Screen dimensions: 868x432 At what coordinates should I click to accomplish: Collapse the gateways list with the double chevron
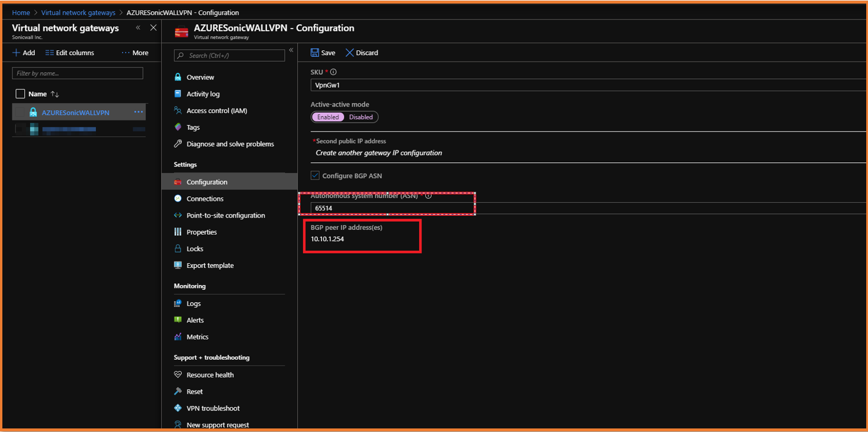(138, 28)
